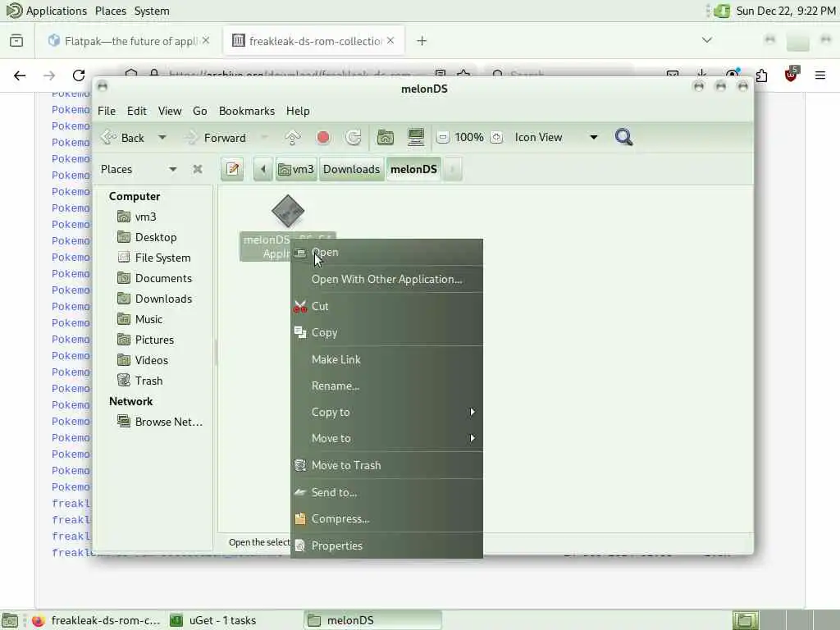The width and height of the screenshot is (840, 630).
Task: Go to vm3 in the path bar
Action: tap(296, 169)
